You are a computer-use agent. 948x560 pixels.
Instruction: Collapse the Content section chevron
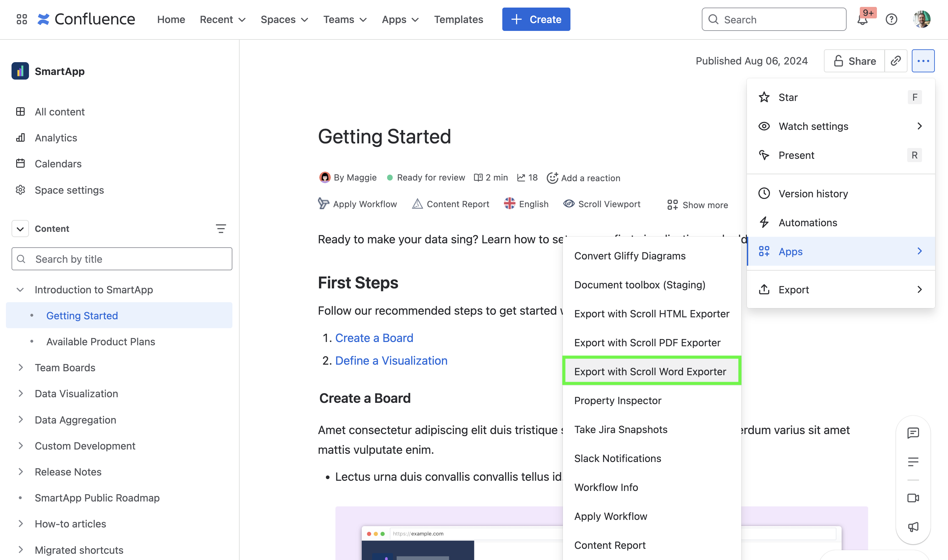[20, 229]
